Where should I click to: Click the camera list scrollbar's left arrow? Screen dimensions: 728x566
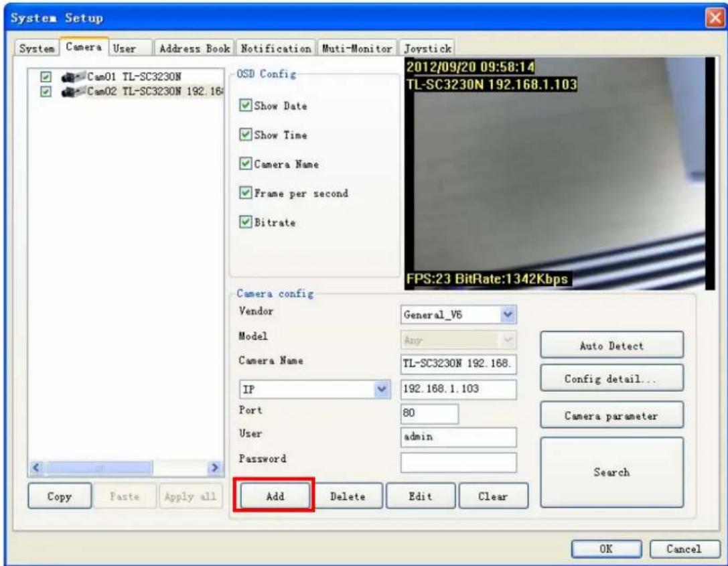pos(37,468)
